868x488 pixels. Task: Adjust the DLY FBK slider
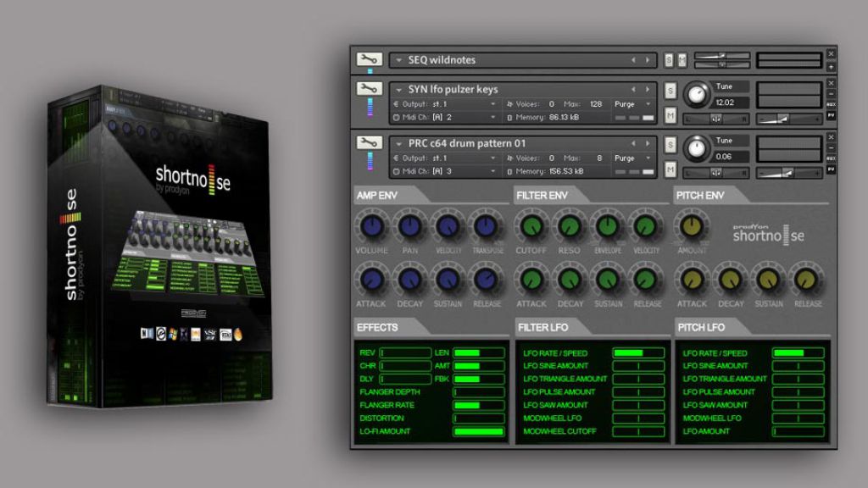tap(479, 379)
